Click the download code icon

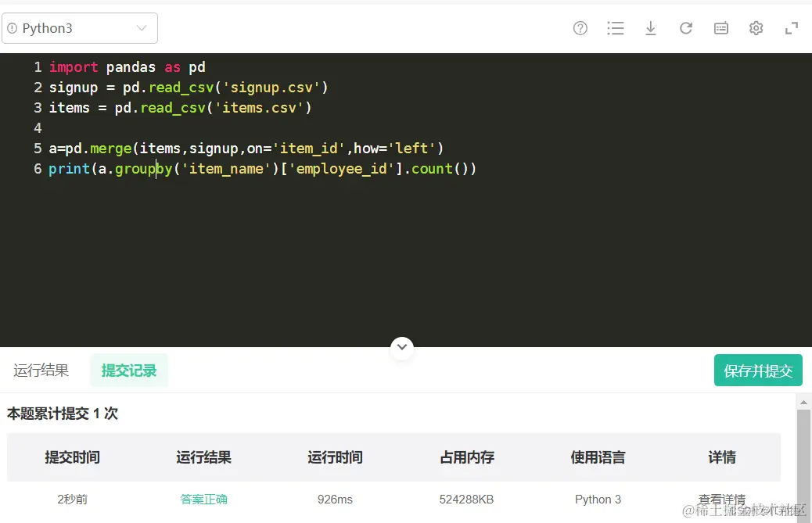tap(650, 28)
